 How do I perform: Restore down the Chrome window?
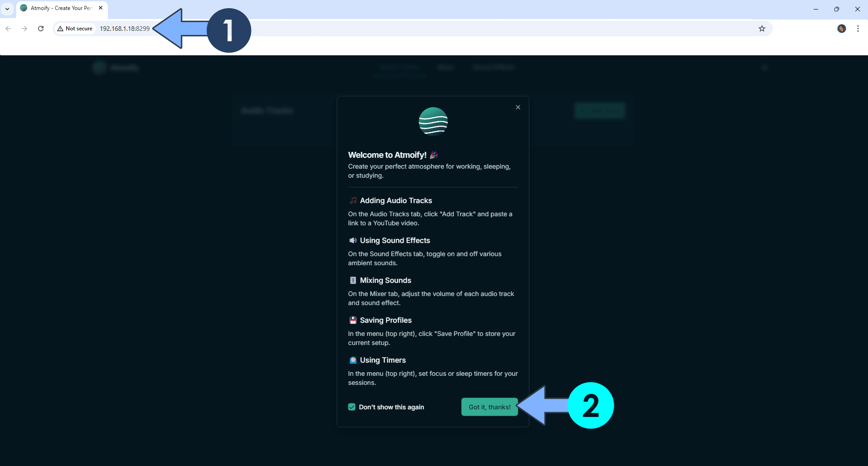point(837,9)
